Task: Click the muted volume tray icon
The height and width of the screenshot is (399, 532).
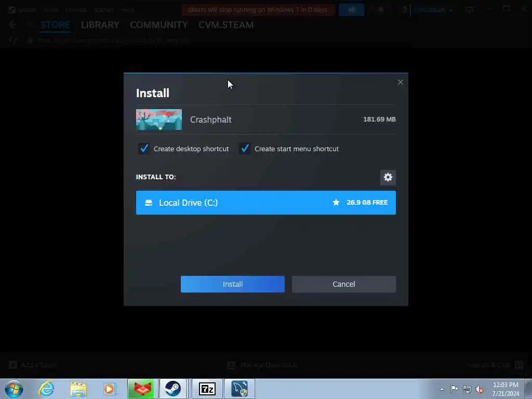Action: (480, 389)
